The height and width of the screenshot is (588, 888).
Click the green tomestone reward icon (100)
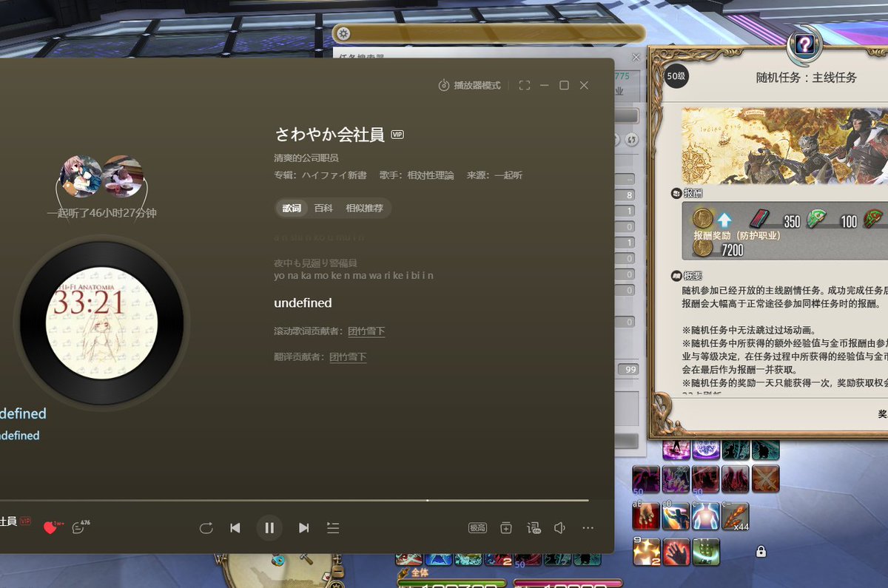(x=816, y=219)
